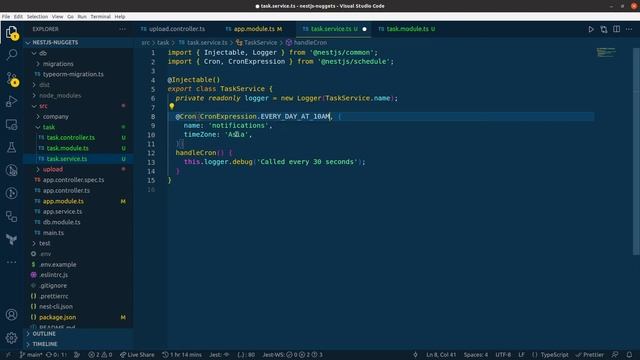Open the File menu
The height and width of the screenshot is (360, 640).
6,17
